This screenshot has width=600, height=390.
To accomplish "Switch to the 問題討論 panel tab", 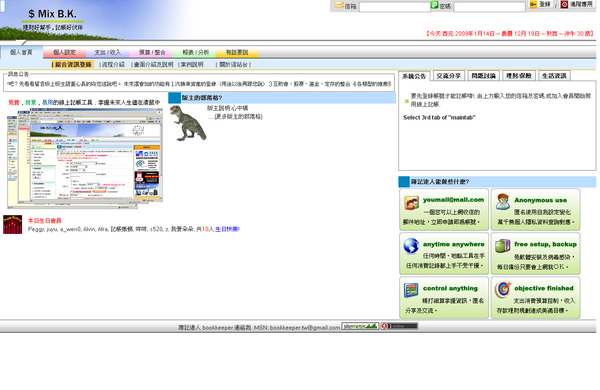I will tap(484, 76).
